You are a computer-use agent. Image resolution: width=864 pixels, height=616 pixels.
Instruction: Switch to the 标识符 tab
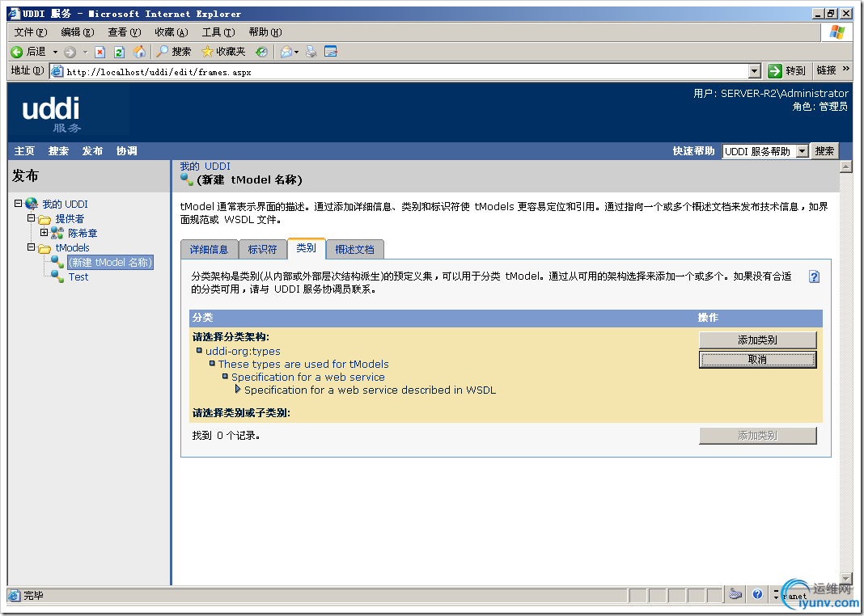pos(262,249)
